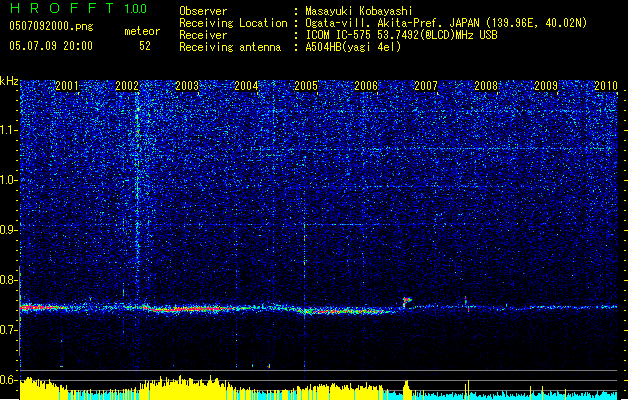Click the meteor count 52

point(145,46)
